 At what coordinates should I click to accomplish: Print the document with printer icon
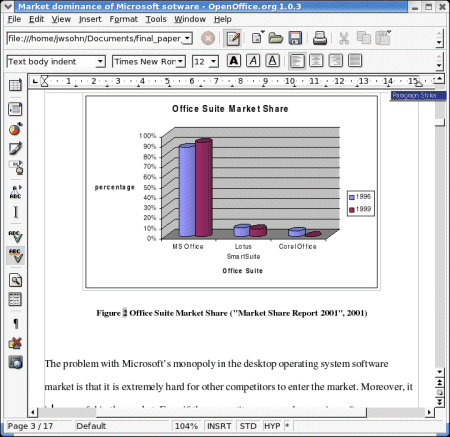(x=320, y=38)
